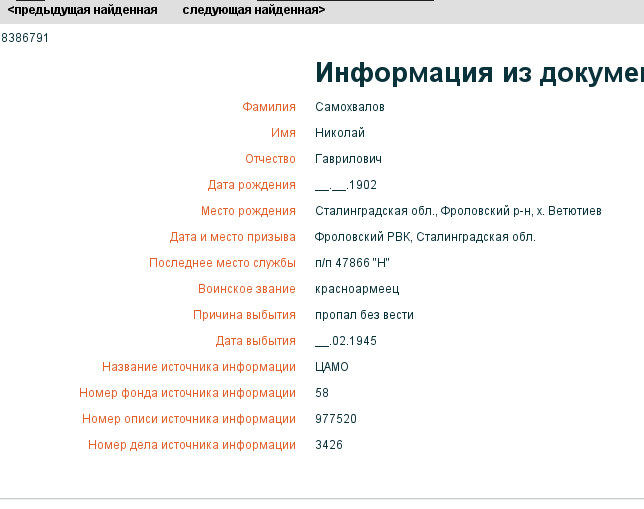This screenshot has height=509, width=644.
Task: Select birthplace 'Сталинградская обл., Фроловский р-н, х. Ветютиев'
Action: coord(458,211)
